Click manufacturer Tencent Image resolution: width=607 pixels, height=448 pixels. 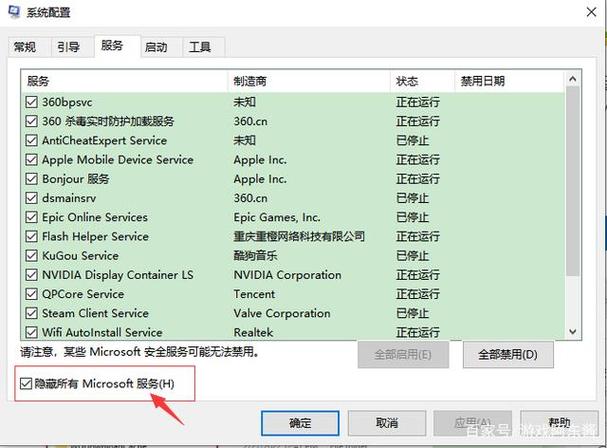point(254,294)
